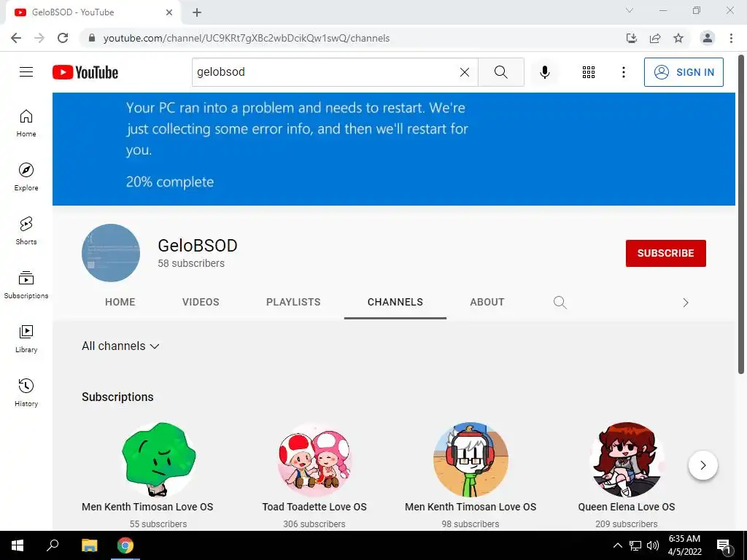This screenshot has height=560, width=747.
Task: Open the taskbar volume control
Action: pyautogui.click(x=653, y=545)
